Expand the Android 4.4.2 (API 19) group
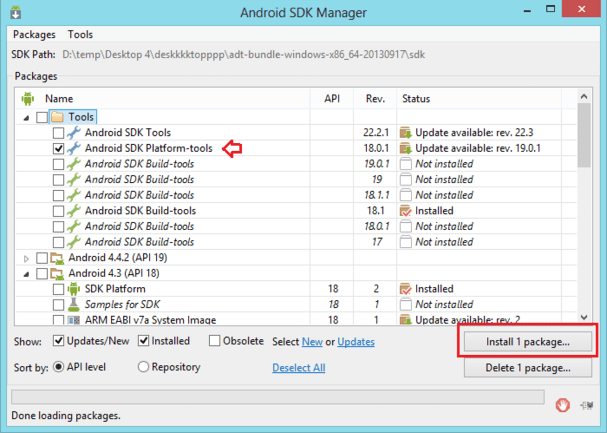This screenshot has height=433, width=607. pyautogui.click(x=24, y=258)
